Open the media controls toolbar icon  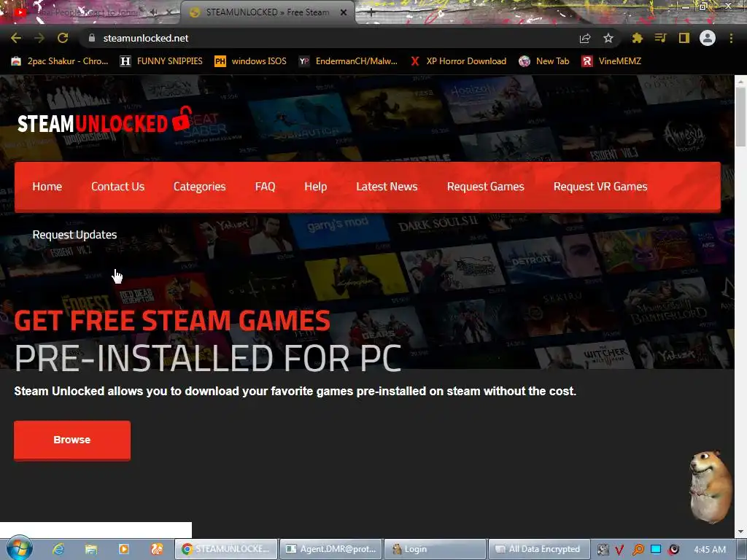(660, 38)
